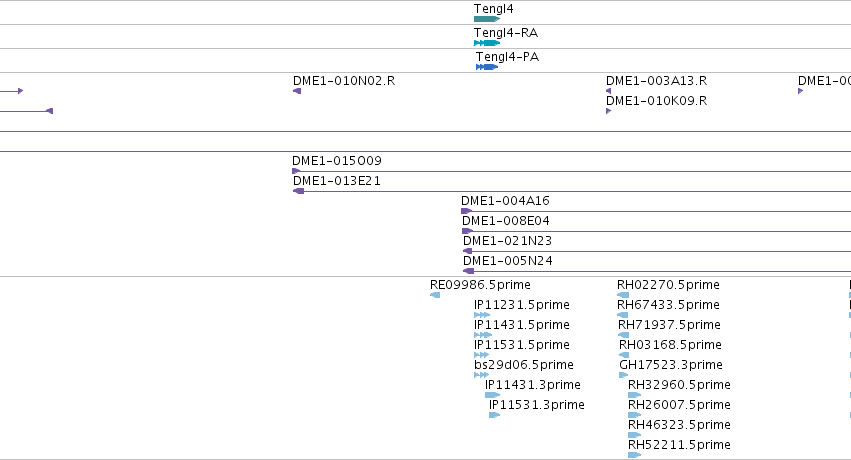This screenshot has width=851, height=460.
Task: Select the DME1-010N02.R arrow marker
Action: [x=297, y=91]
